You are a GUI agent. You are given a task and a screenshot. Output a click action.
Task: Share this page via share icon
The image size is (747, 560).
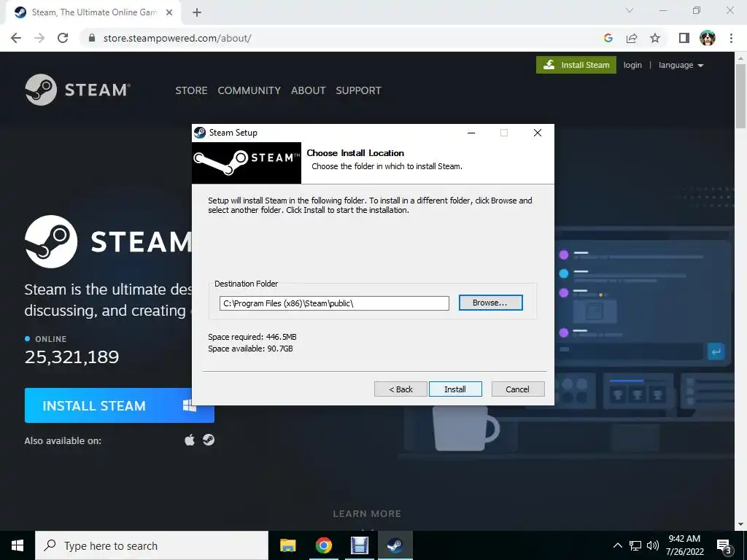point(632,38)
